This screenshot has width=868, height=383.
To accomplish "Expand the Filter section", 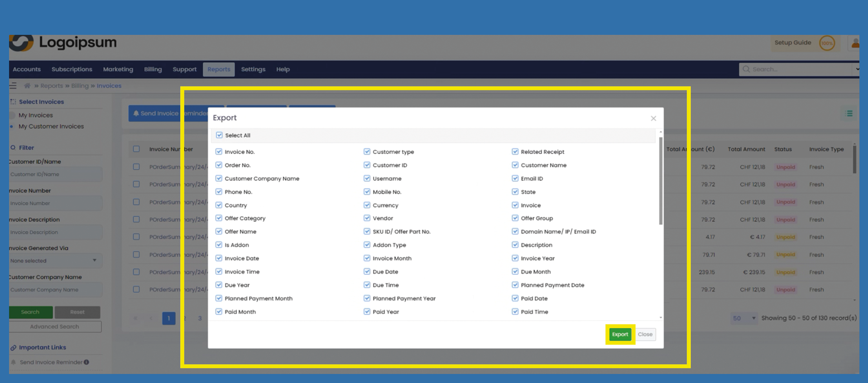I will [26, 148].
